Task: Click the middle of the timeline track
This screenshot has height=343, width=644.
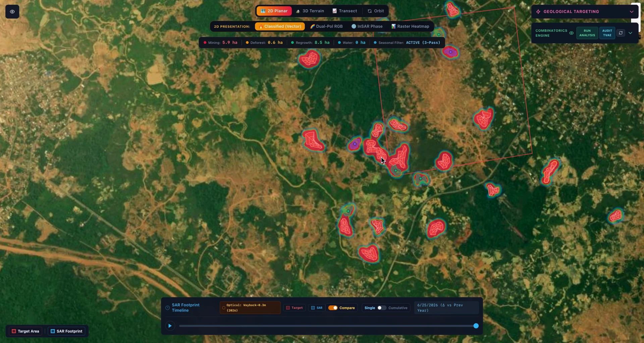Action: tap(327, 326)
